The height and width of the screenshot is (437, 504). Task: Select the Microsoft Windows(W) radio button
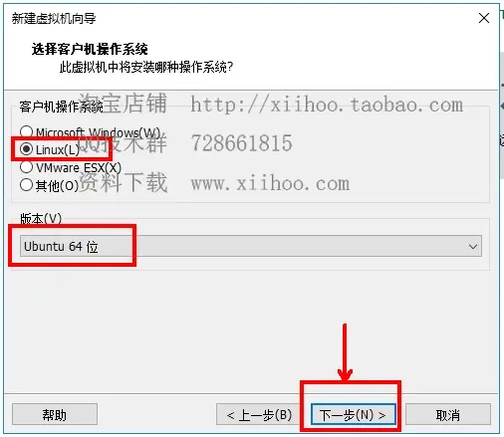(x=26, y=132)
